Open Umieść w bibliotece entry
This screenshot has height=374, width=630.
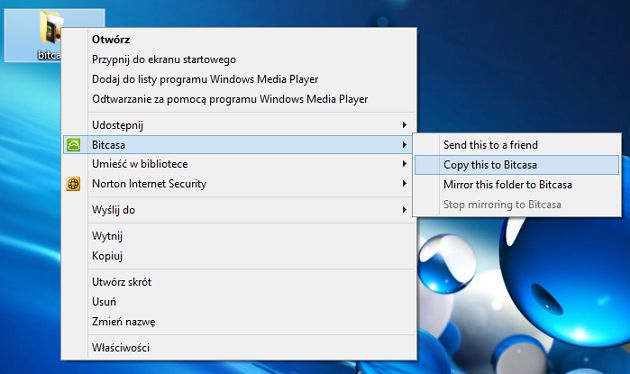(x=239, y=164)
